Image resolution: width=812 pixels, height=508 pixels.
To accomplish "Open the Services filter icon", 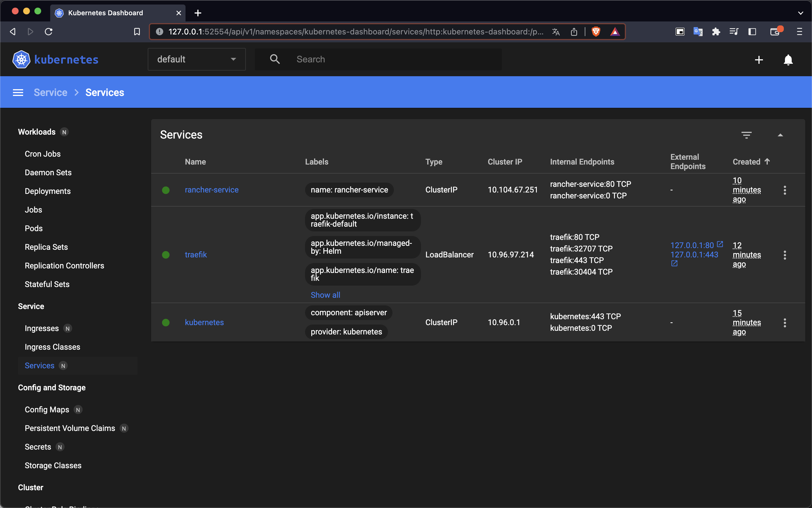I will click(x=746, y=135).
